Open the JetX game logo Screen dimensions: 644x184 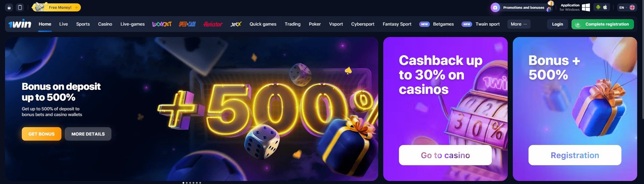236,24
